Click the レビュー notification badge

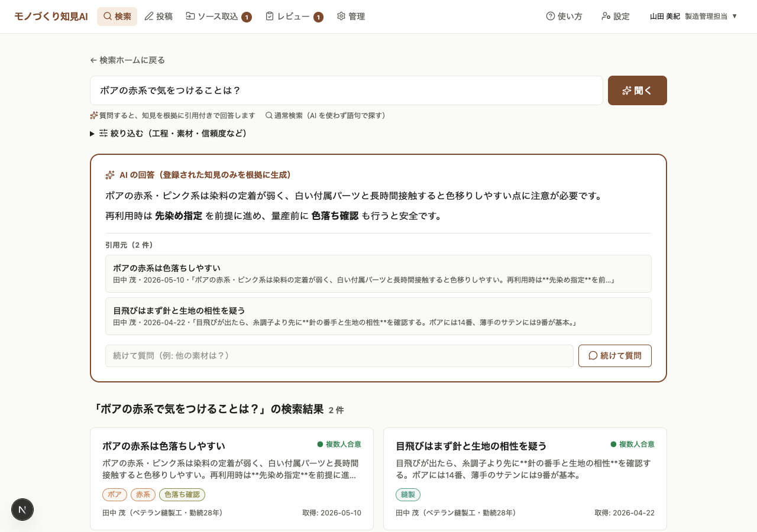point(318,17)
